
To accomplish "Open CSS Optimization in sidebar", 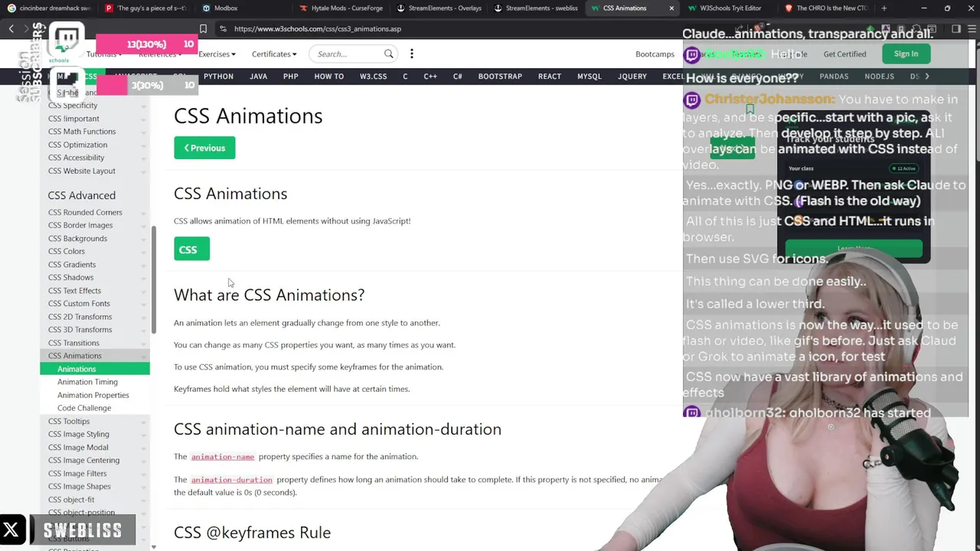I will coord(77,145).
